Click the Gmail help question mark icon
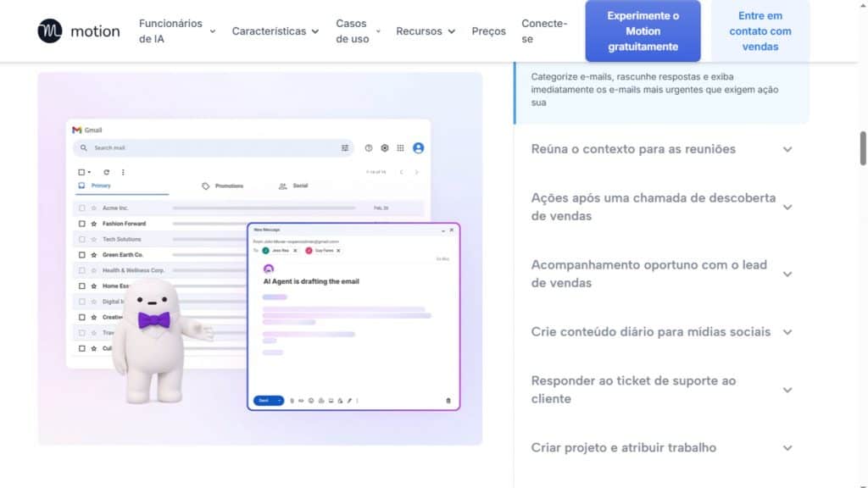 tap(369, 147)
